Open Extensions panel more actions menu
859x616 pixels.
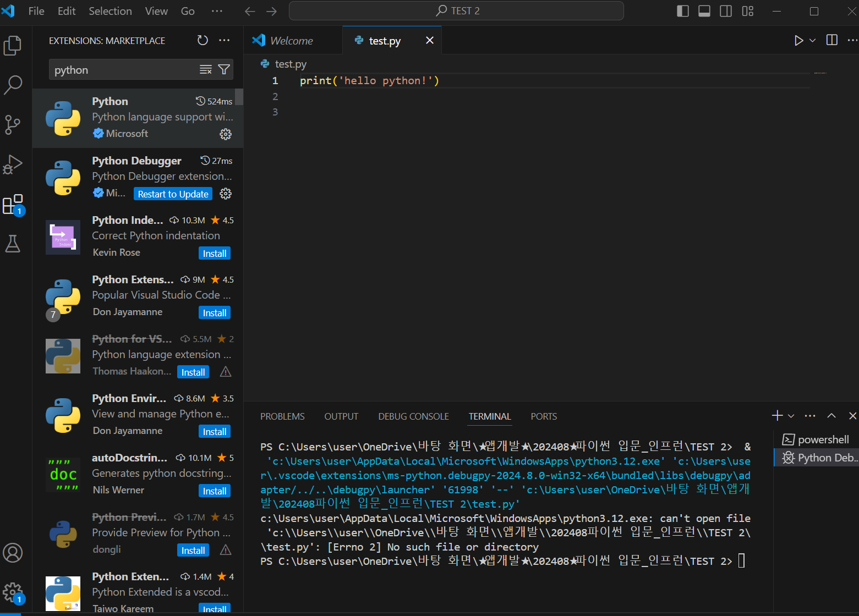click(224, 40)
